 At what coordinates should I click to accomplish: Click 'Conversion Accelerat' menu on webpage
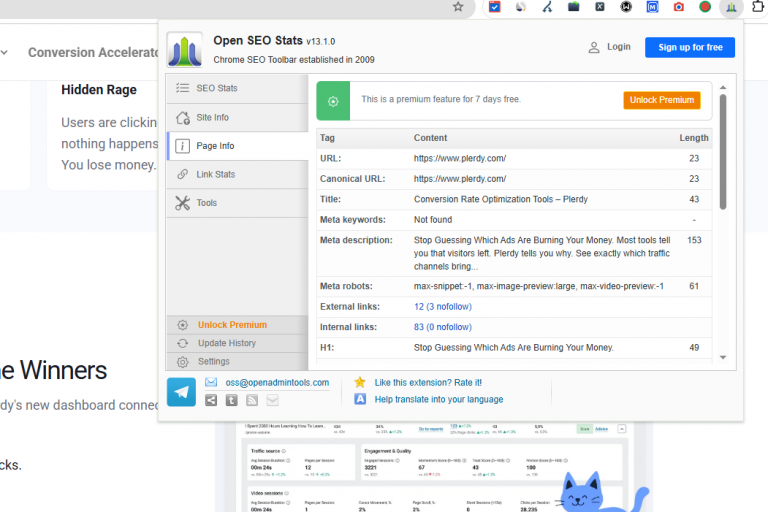(x=93, y=52)
